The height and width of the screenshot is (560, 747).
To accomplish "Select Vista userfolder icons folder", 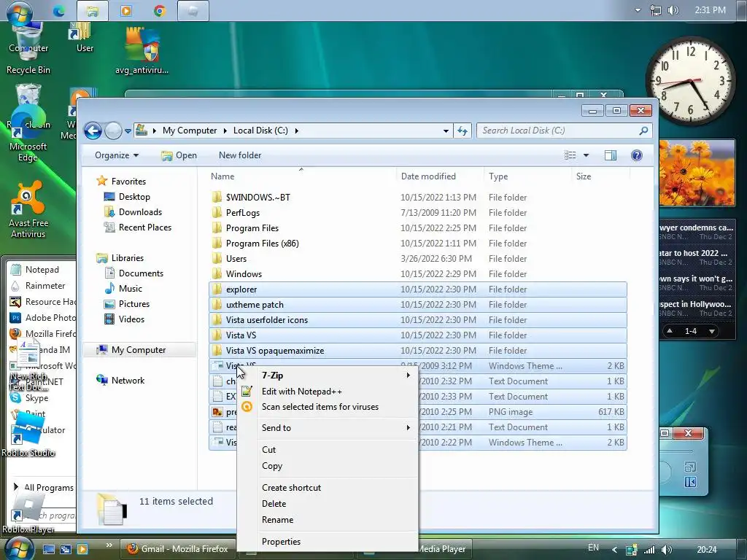I will 417,320.
